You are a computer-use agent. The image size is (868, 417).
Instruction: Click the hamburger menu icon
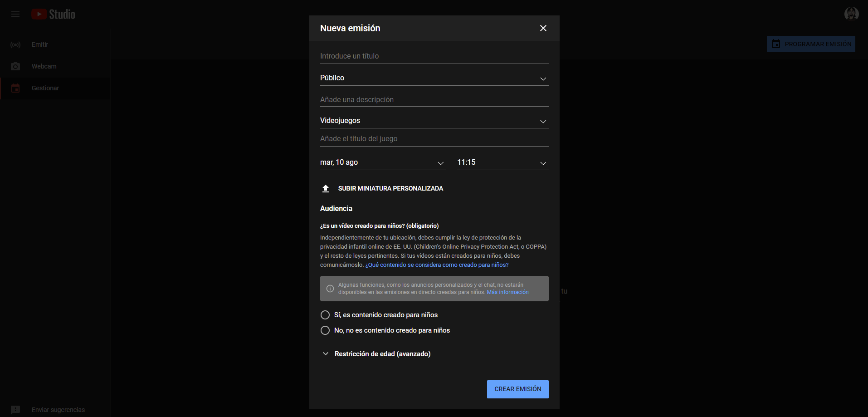coord(15,14)
